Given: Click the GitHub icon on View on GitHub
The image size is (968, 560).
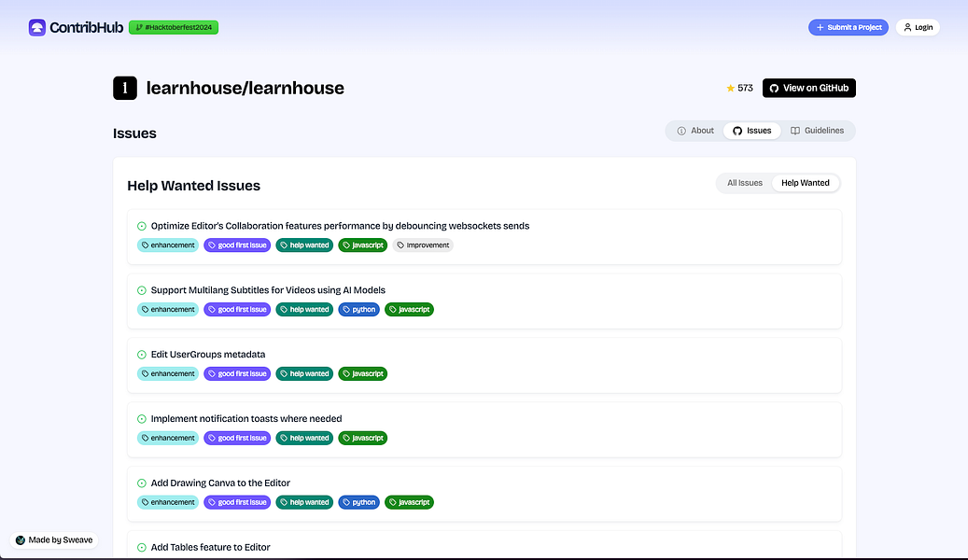Looking at the screenshot, I should [773, 88].
